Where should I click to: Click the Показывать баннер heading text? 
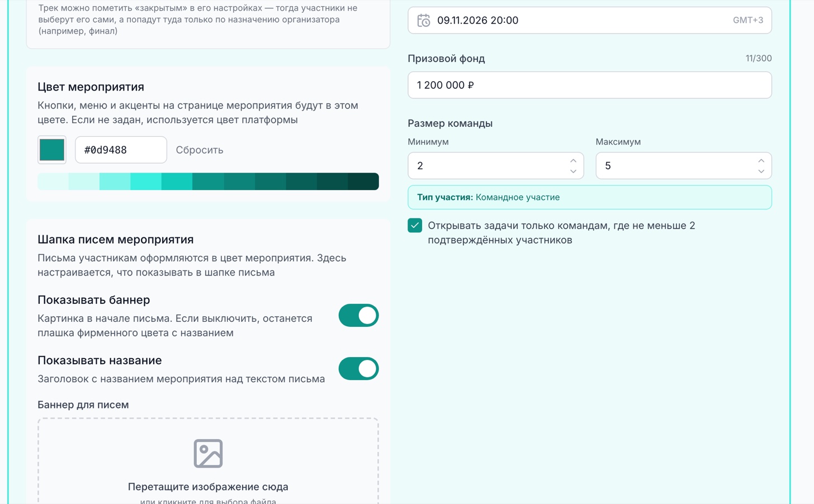pos(94,299)
